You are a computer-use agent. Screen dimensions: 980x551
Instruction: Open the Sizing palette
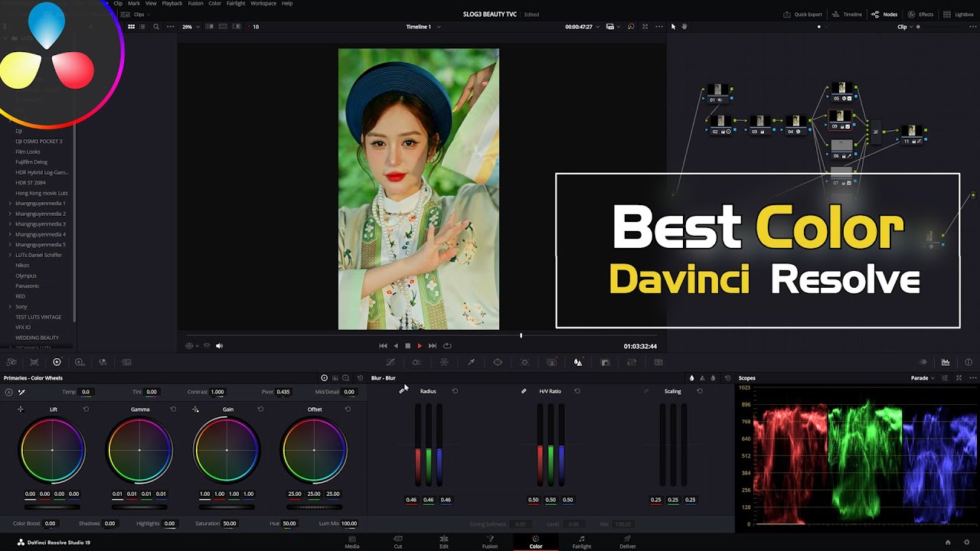point(632,362)
